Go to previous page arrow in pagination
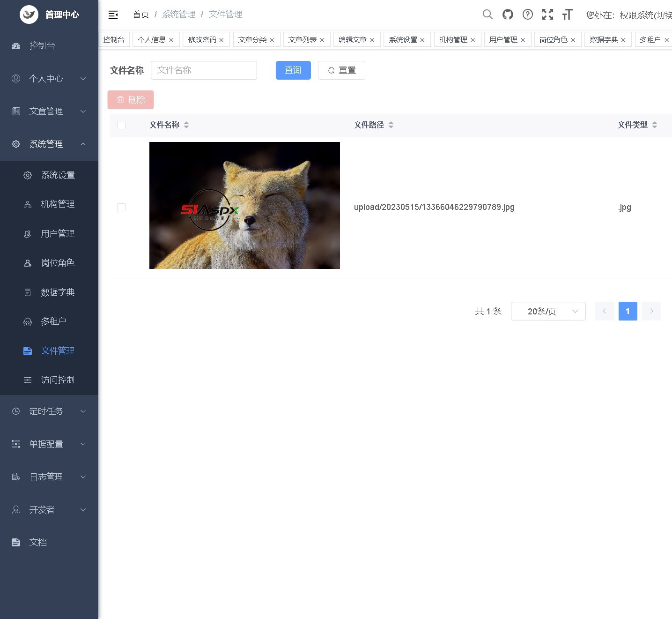672x619 pixels. point(605,311)
